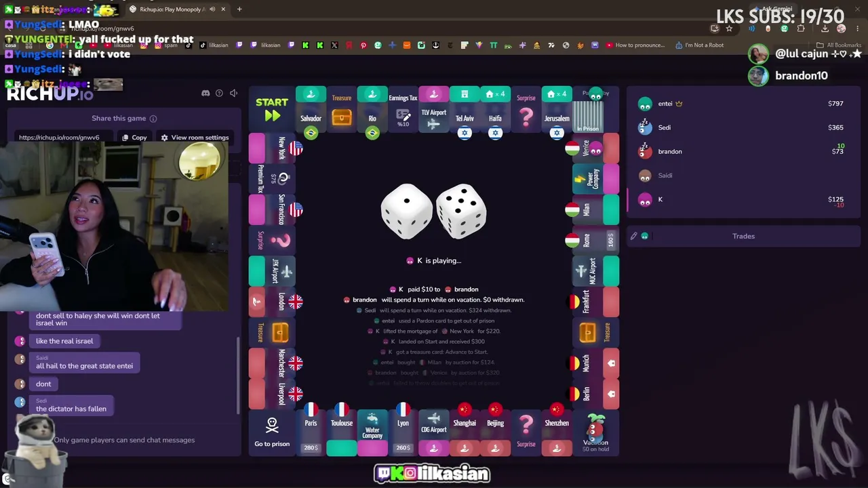Open the All Bookmarks folder
Image resolution: width=868 pixels, height=488 pixels.
coord(840,45)
